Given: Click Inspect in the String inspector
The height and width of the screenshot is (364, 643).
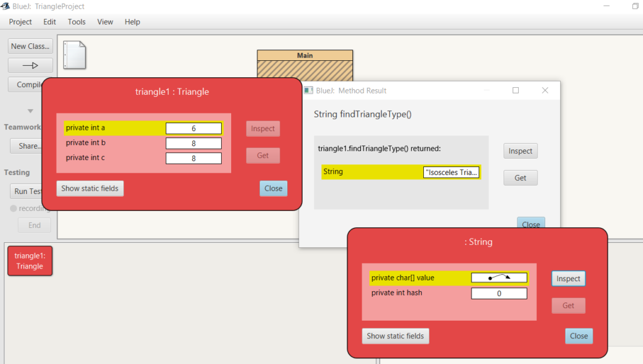Looking at the screenshot, I should pyautogui.click(x=568, y=279).
